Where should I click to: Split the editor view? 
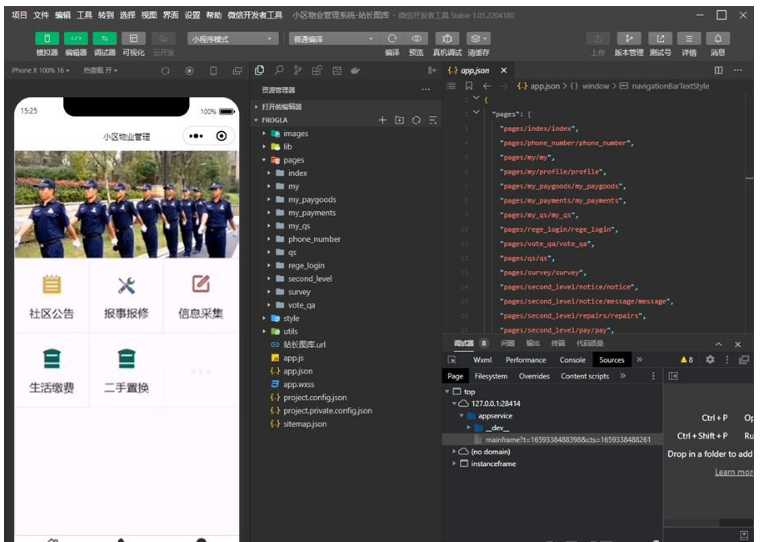pyautogui.click(x=719, y=71)
